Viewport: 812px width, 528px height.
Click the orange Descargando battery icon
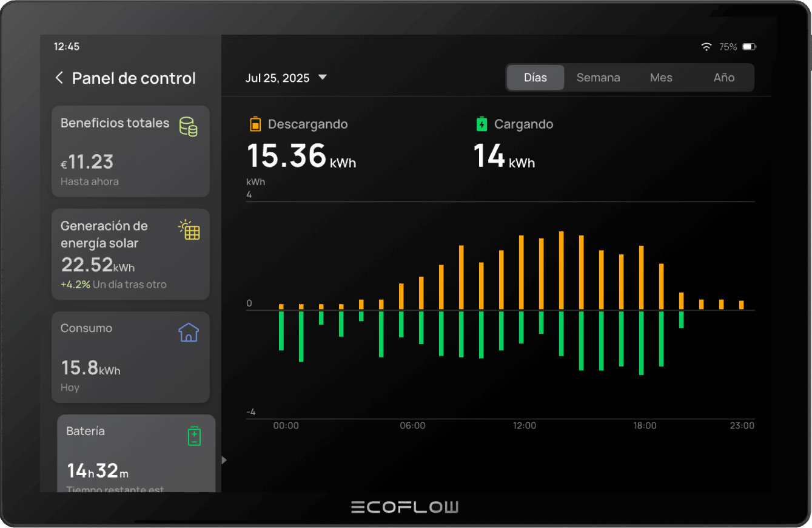click(255, 124)
